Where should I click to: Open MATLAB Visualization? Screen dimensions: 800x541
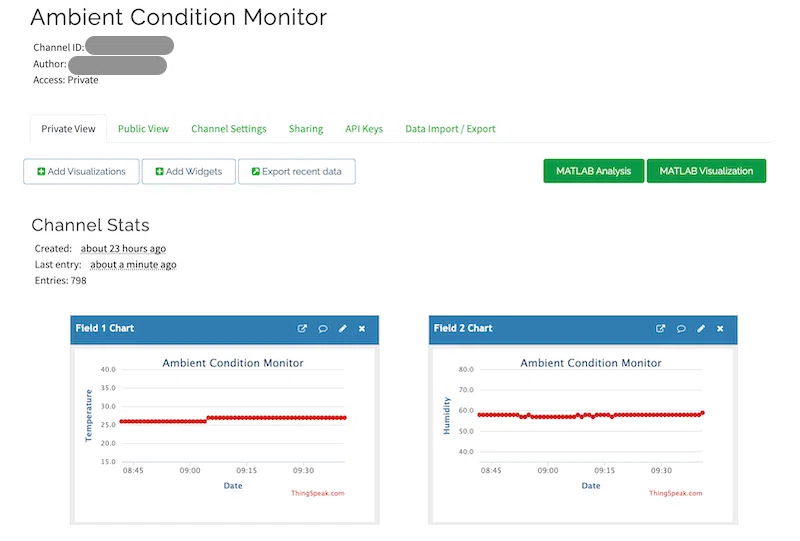pos(706,171)
